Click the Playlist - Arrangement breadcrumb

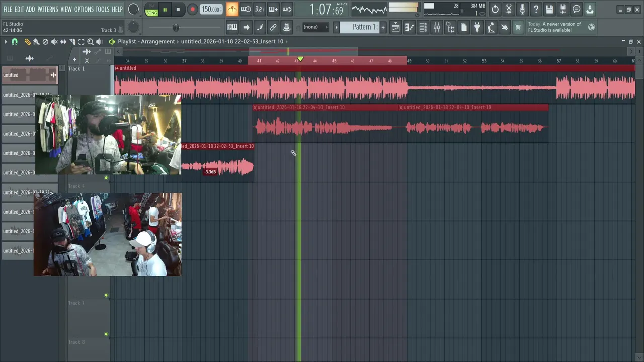point(146,42)
